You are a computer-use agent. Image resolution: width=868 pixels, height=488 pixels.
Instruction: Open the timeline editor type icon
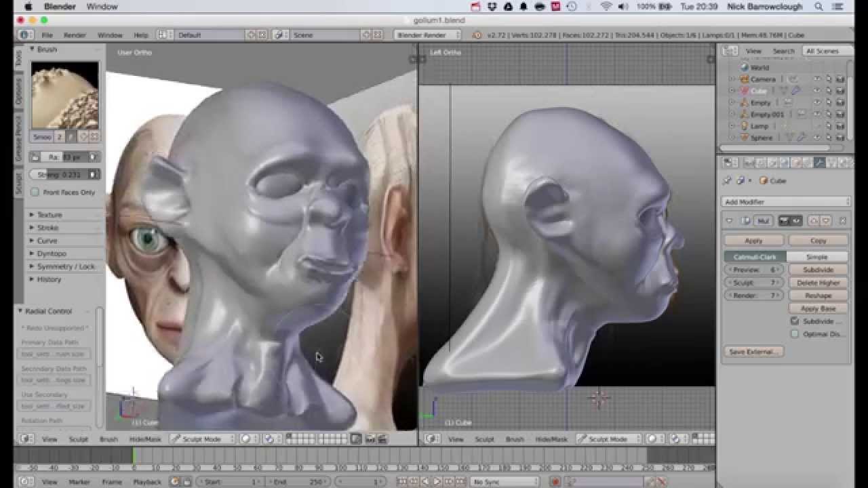point(24,482)
